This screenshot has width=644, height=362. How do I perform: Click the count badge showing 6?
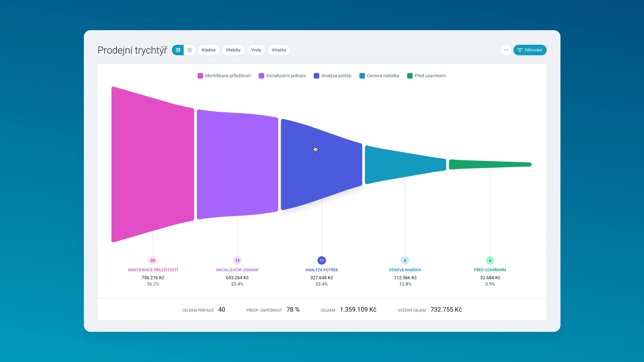490,260
